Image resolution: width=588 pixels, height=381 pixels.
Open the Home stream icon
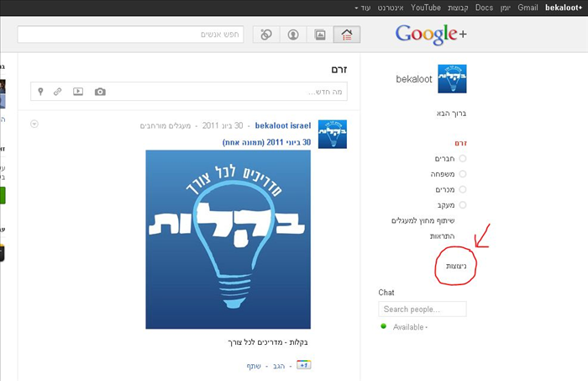pyautogui.click(x=347, y=34)
